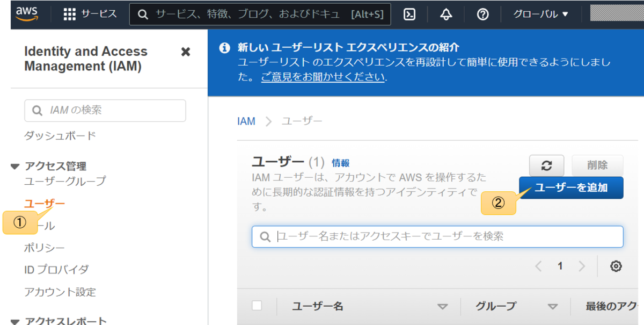Open the notifications bell icon
The height and width of the screenshot is (325, 644).
446,15
